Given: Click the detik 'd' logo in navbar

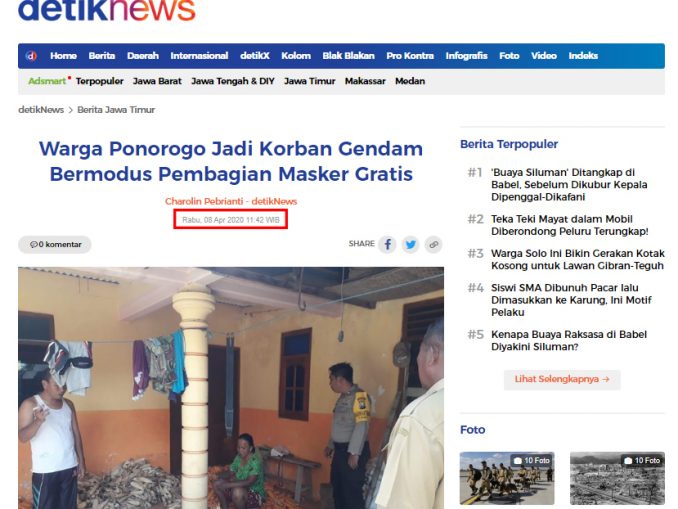Looking at the screenshot, I should click(x=31, y=56).
